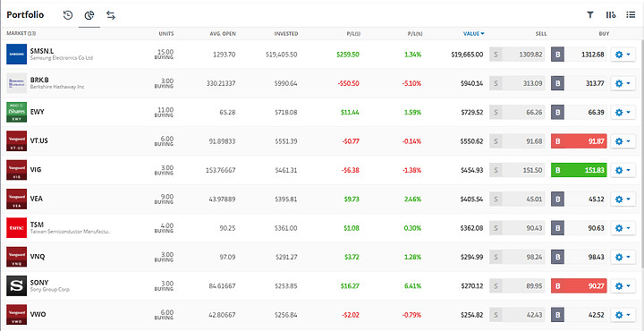Open the gear menu for BRK.B

coord(623,83)
